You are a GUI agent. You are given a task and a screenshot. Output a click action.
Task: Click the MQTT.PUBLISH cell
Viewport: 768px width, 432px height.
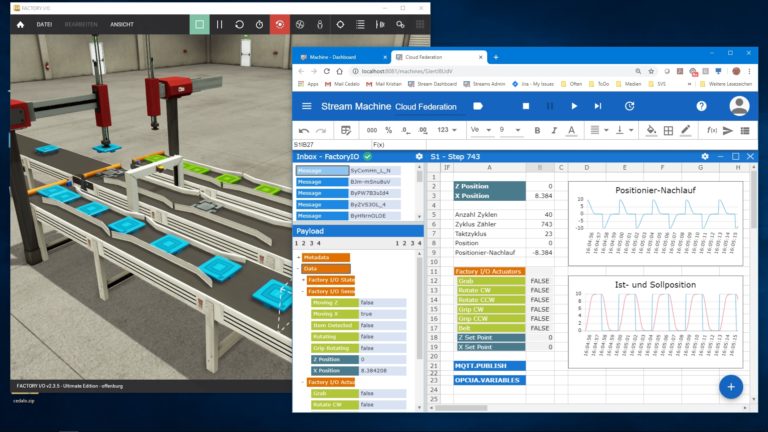coord(485,366)
